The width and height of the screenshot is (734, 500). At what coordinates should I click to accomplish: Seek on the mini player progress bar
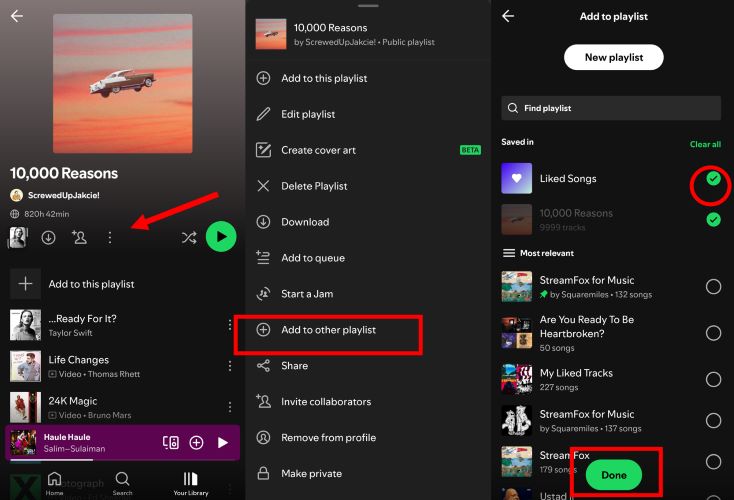(123, 460)
